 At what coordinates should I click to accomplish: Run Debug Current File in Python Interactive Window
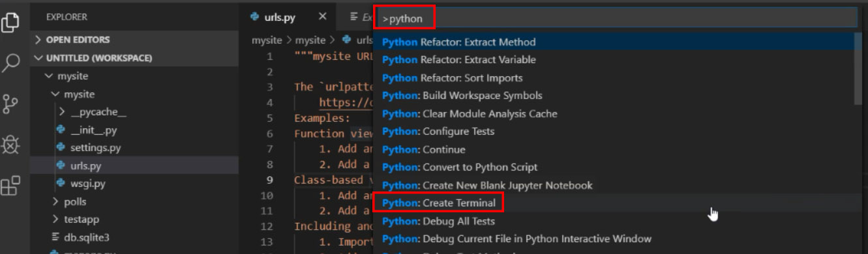[614, 239]
